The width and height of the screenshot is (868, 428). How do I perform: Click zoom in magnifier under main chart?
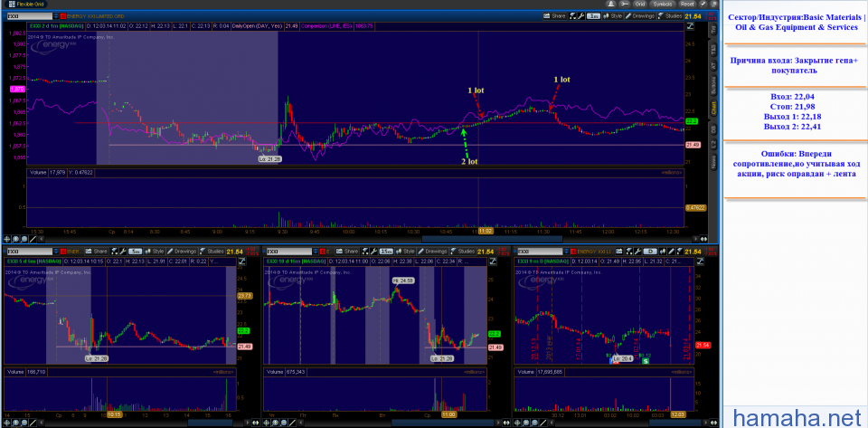click(15, 239)
